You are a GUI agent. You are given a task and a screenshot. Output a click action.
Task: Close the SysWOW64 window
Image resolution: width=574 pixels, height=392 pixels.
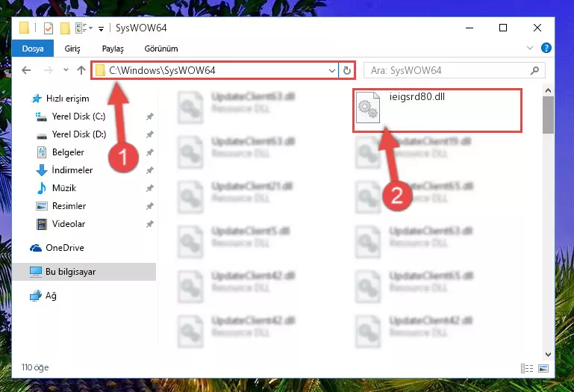537,28
